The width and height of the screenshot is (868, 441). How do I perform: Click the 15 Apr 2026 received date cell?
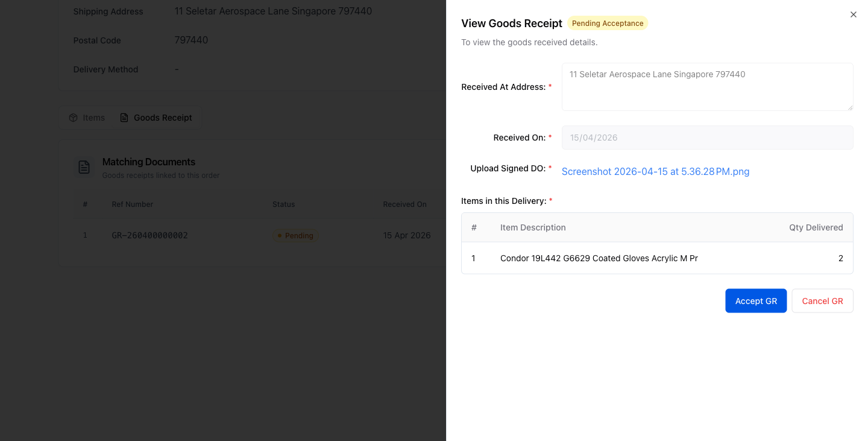coord(407,235)
